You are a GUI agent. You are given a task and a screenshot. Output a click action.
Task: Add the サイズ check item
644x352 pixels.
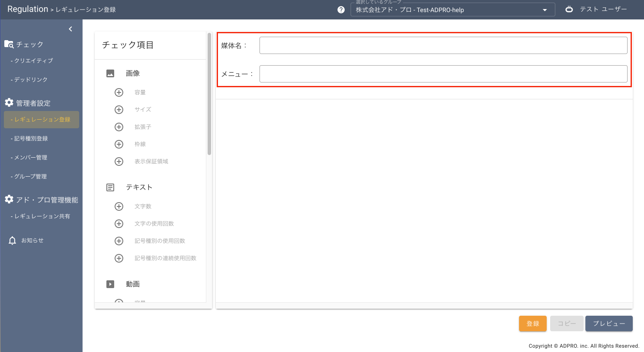pyautogui.click(x=119, y=110)
